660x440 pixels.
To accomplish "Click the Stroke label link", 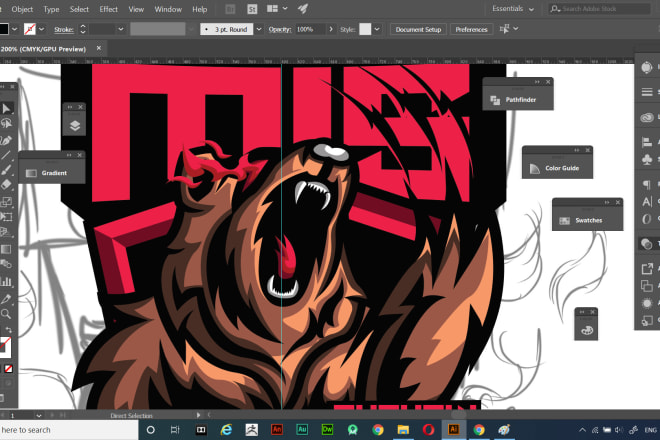I will (x=64, y=29).
